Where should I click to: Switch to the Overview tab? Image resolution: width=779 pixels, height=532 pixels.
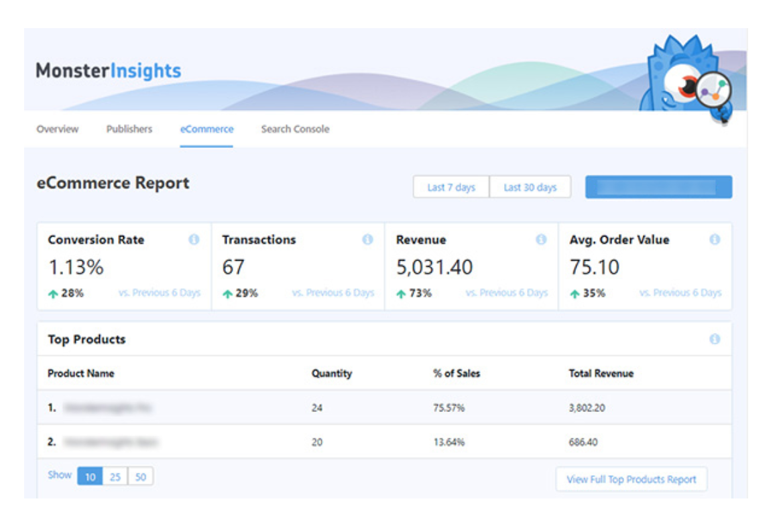pyautogui.click(x=58, y=129)
